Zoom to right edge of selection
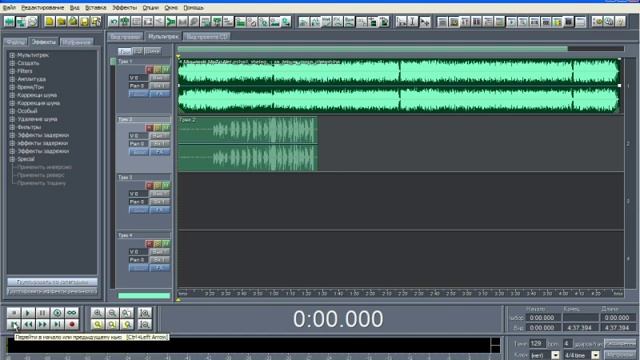Image resolution: width=640 pixels, height=360 pixels. coord(127,324)
